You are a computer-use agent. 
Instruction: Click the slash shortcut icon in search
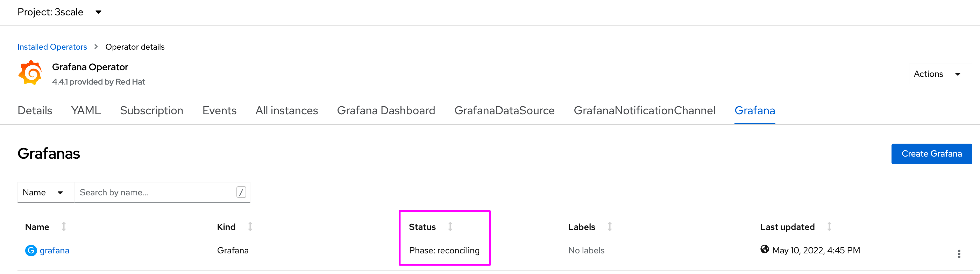tap(241, 192)
